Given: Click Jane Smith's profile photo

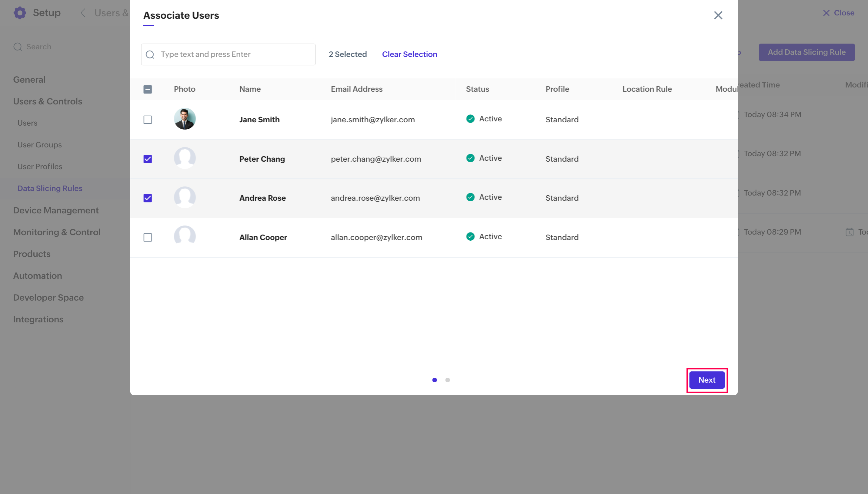Looking at the screenshot, I should [185, 119].
